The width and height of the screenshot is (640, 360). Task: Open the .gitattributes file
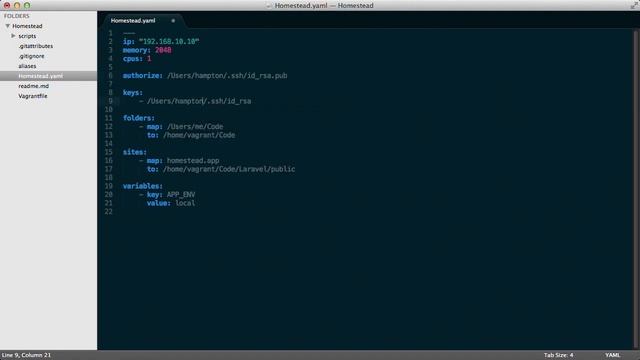[36, 46]
